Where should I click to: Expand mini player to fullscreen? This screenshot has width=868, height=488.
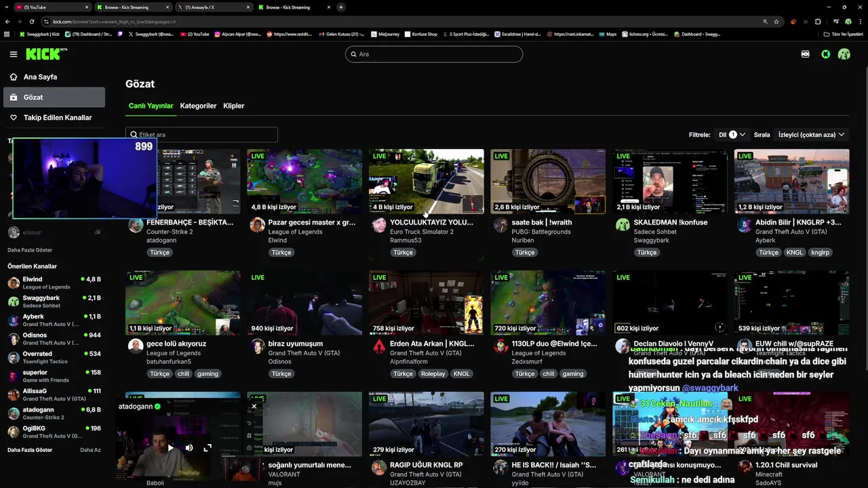pos(208,448)
